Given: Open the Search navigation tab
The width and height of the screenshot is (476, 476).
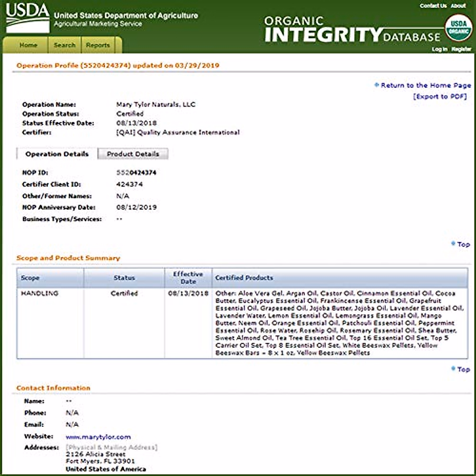Looking at the screenshot, I should pos(64,45).
